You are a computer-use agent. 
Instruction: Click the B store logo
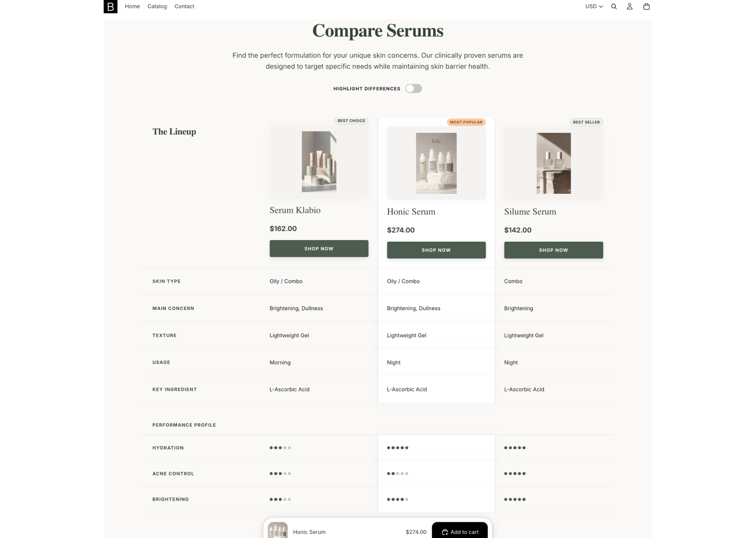[x=110, y=6]
